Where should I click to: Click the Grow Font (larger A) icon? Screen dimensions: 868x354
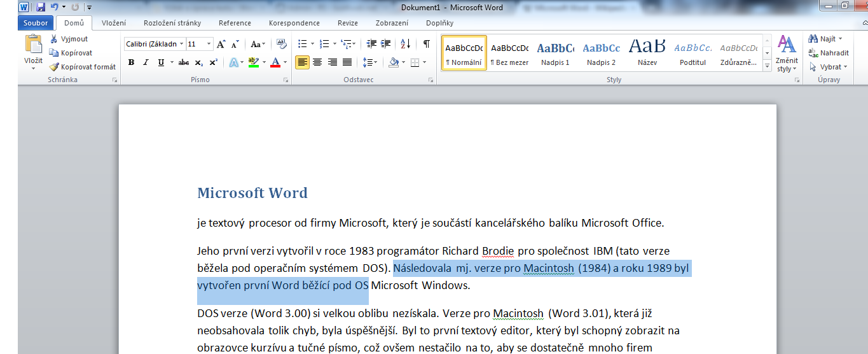pos(221,44)
